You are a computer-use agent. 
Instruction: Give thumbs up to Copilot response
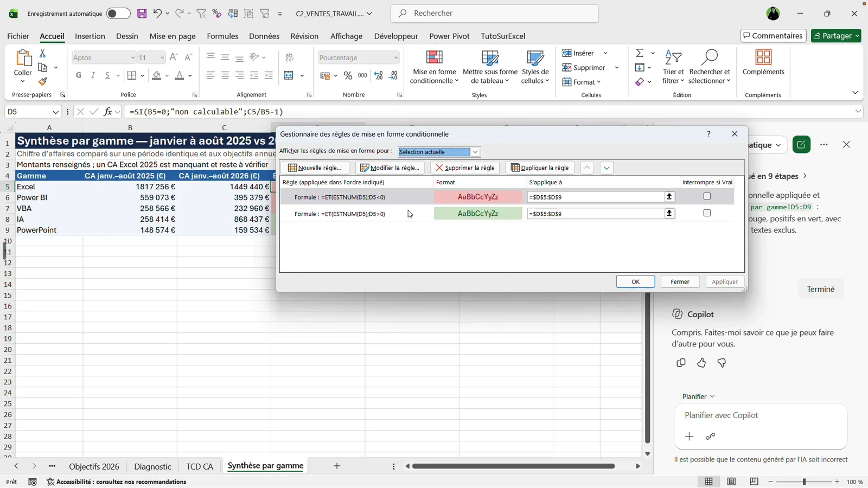[701, 363]
